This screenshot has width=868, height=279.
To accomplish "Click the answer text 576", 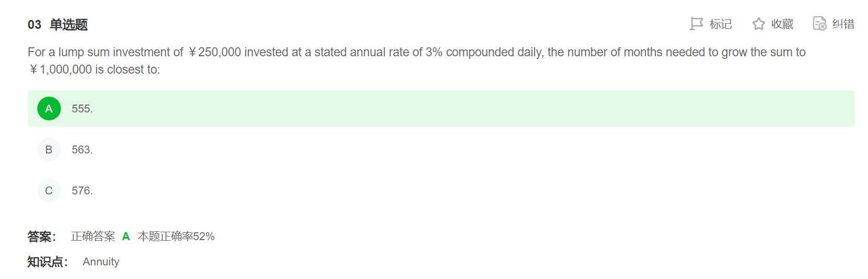I will [82, 191].
